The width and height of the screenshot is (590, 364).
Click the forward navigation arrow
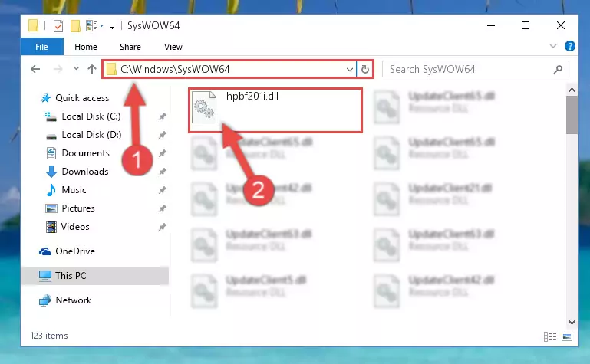[58, 69]
